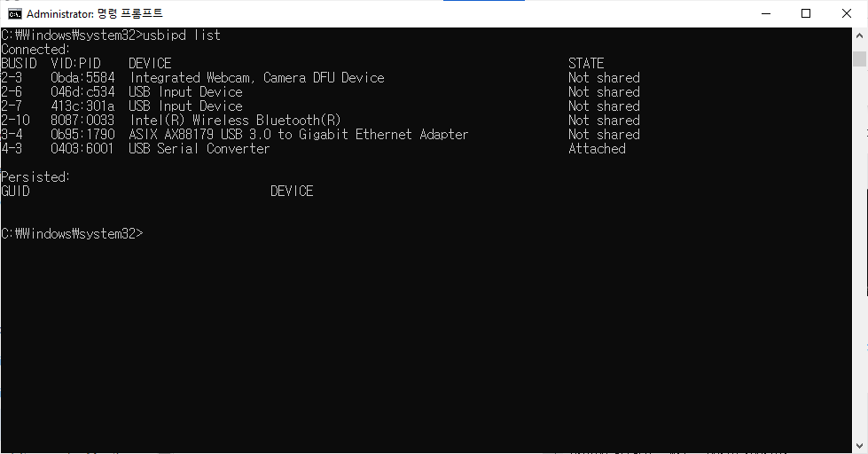Select the Intel Wireless Bluetooth device text
The height and width of the screenshot is (454, 868).
click(x=235, y=121)
